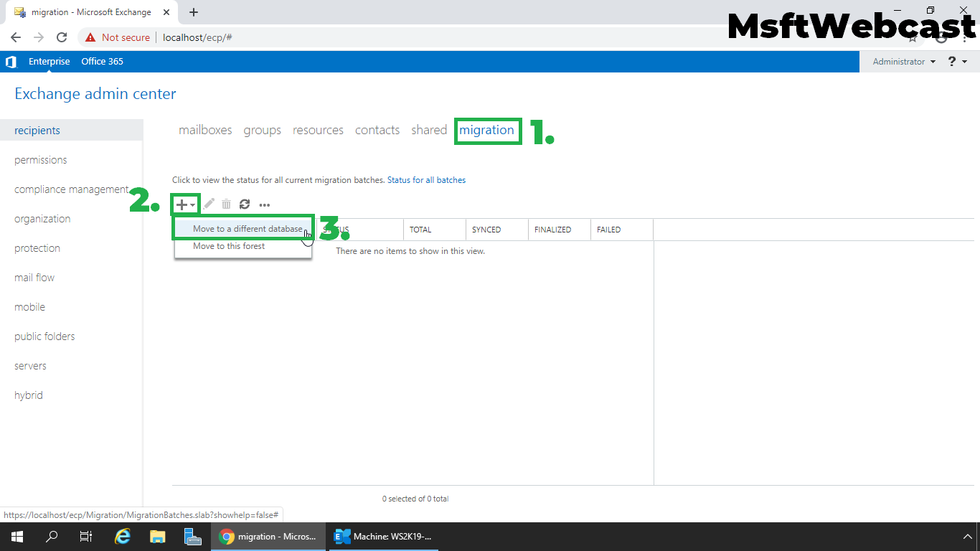
Task: Select Enterprise in the top bar
Action: click(x=50, y=62)
